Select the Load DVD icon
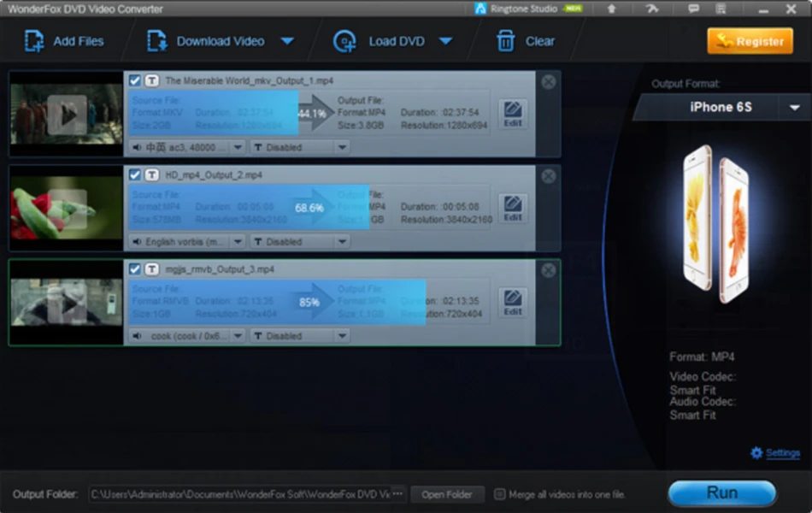 [344, 40]
